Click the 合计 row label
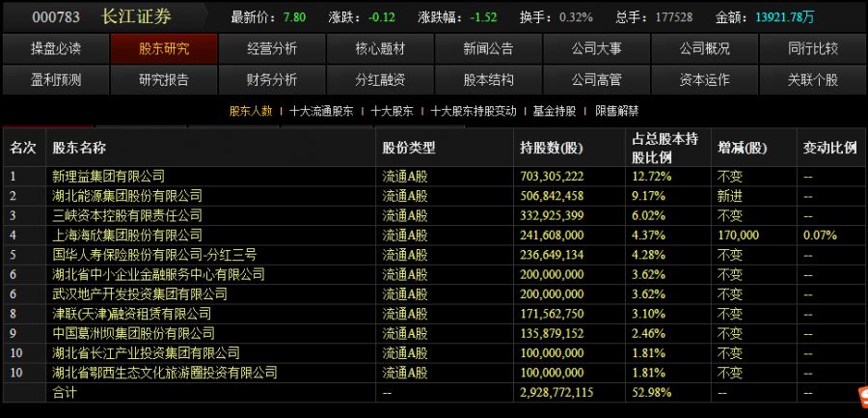Image resolution: width=868 pixels, height=418 pixels. click(x=65, y=393)
